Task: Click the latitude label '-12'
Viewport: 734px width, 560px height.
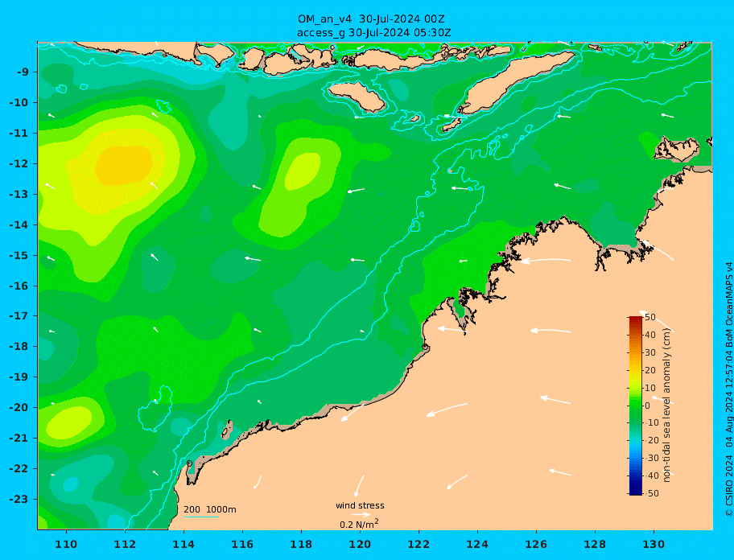Action: (x=19, y=164)
